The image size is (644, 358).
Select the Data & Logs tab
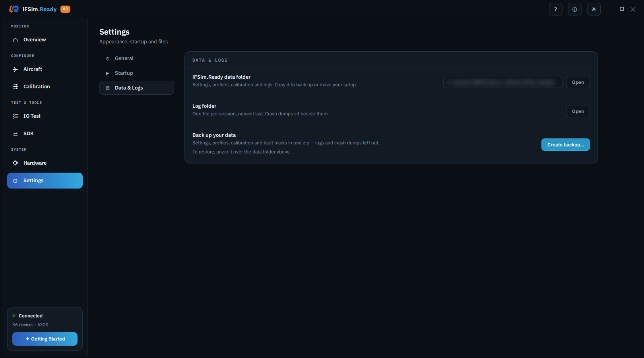click(x=137, y=88)
